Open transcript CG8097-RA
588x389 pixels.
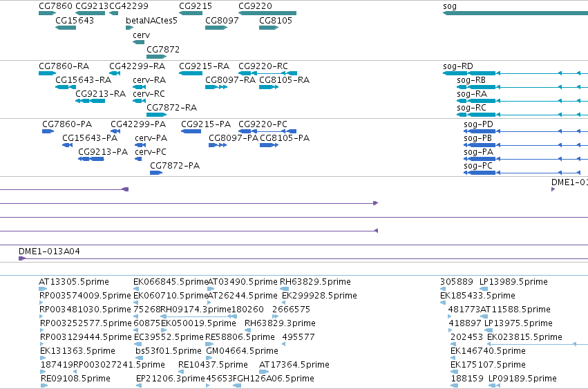tap(231, 80)
